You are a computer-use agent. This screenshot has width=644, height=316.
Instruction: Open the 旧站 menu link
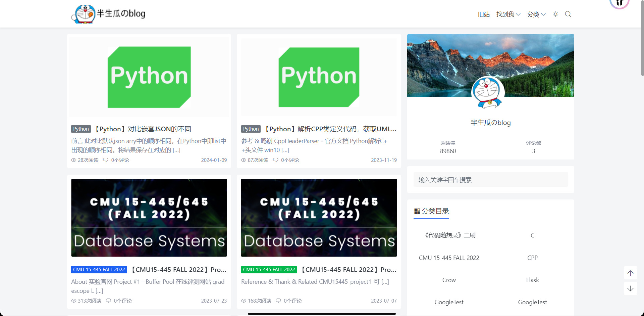pyautogui.click(x=484, y=14)
